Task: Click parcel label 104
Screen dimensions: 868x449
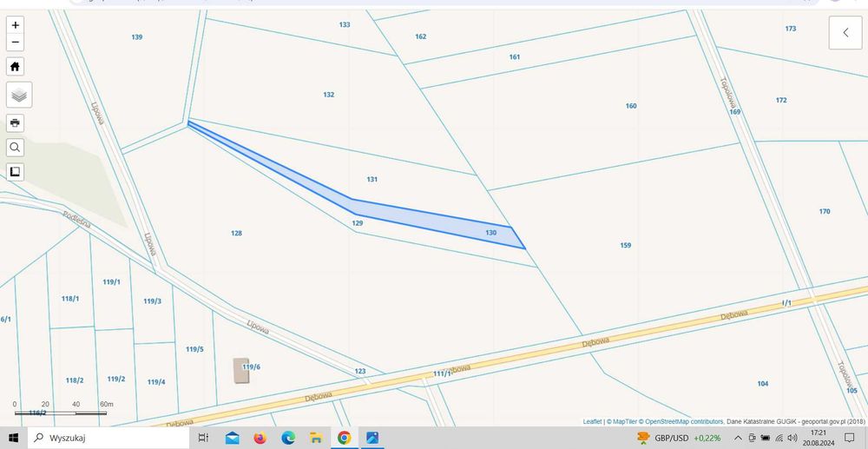Action: tap(763, 384)
